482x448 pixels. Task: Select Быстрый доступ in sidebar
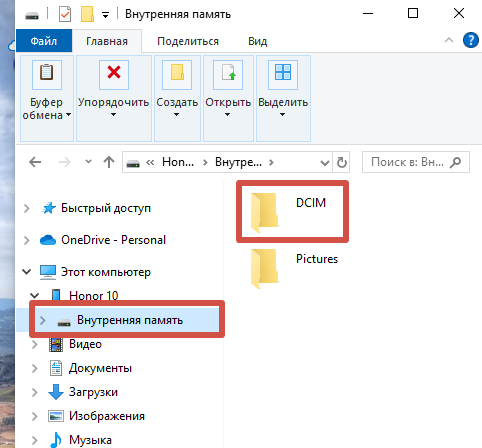tap(106, 208)
